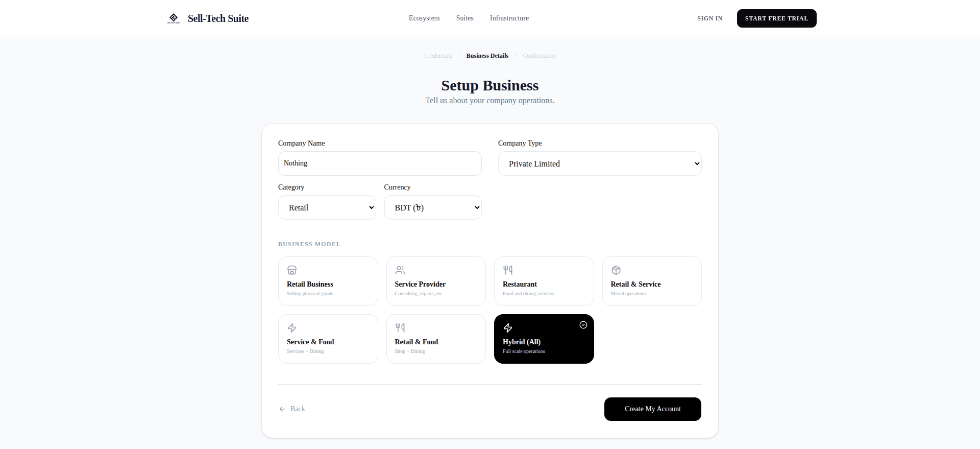Click the Sell-Tech Suite brand name

coord(218,18)
